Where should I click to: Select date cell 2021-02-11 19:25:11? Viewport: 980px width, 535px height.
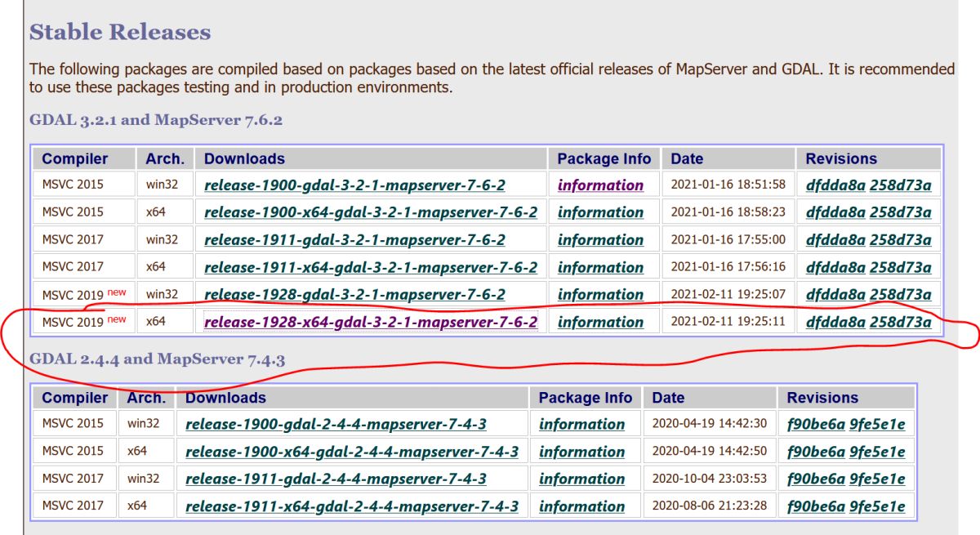coord(728,322)
